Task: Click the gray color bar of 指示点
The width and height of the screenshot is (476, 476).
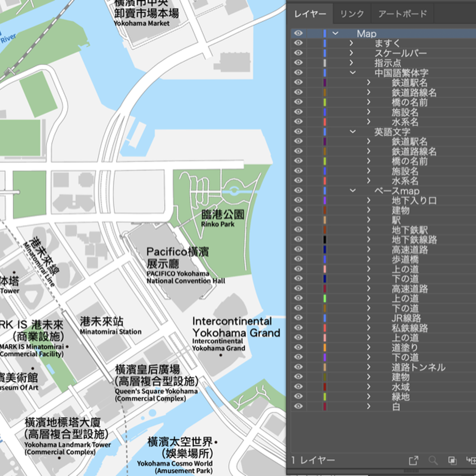Action: [325, 63]
